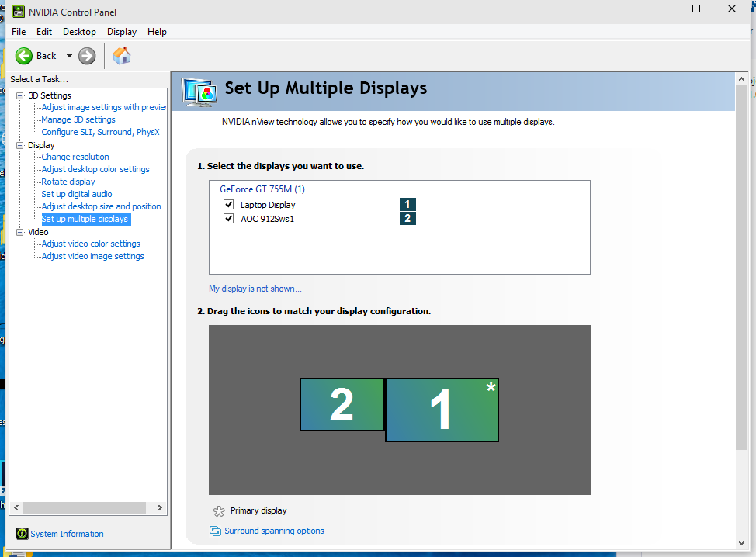Viewport: 756px width, 557px height.
Task: Click the main pane scroll down arrow
Action: point(741,542)
